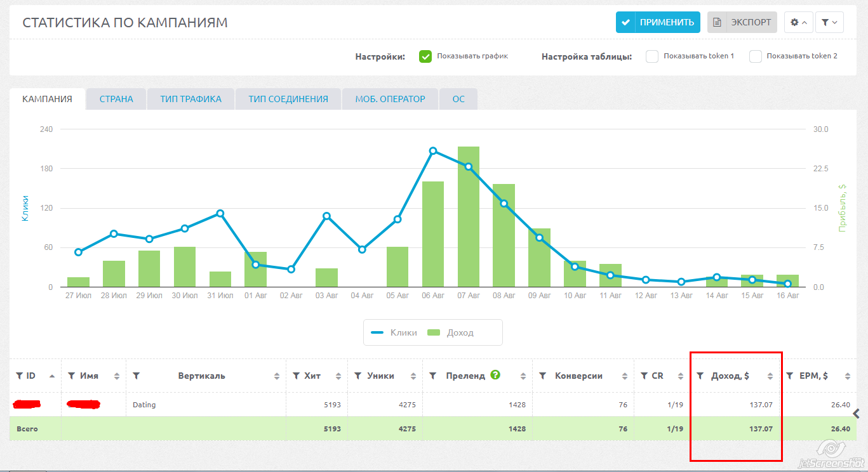Click the filter icon beside Доход, $ header
The height and width of the screenshot is (472, 868).
click(700, 376)
